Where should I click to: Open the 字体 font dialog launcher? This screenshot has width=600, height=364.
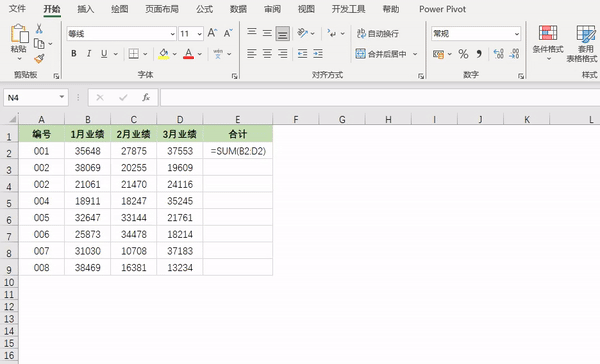tap(234, 76)
